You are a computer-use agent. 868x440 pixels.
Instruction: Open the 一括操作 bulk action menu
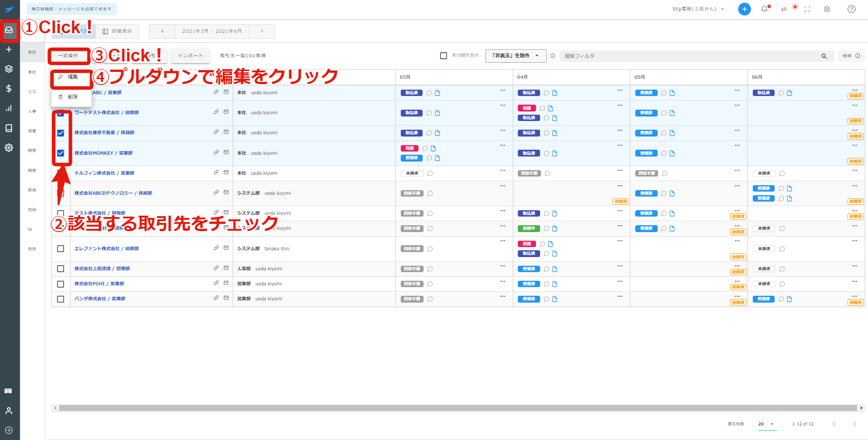[68, 56]
